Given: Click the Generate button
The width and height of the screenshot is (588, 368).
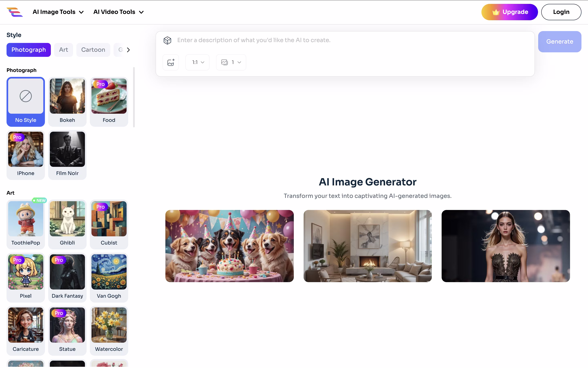Looking at the screenshot, I should tap(560, 42).
